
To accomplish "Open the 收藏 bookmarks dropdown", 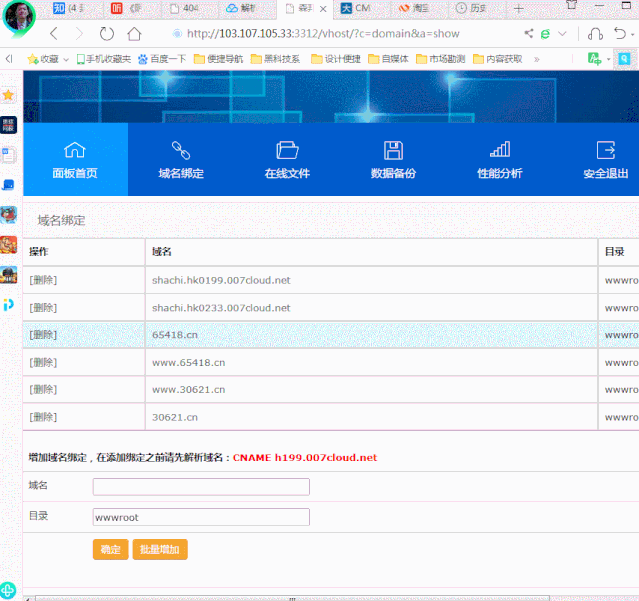I will (47, 59).
